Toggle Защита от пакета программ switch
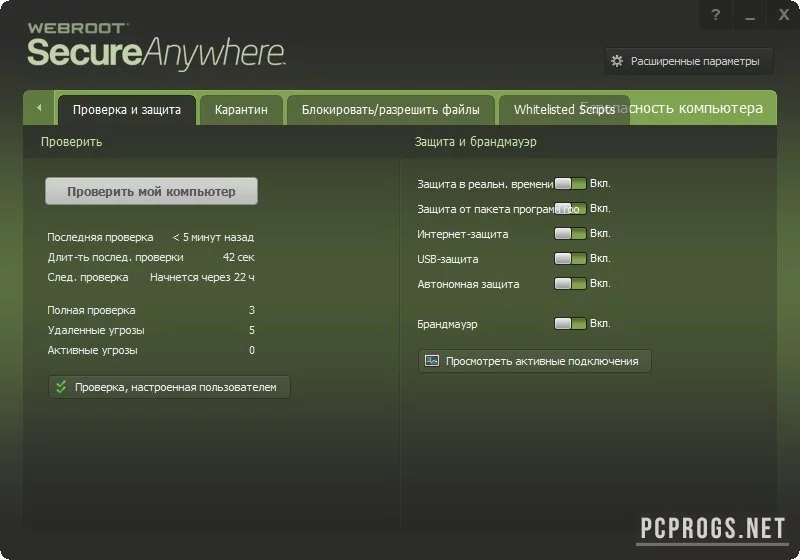 click(x=570, y=209)
